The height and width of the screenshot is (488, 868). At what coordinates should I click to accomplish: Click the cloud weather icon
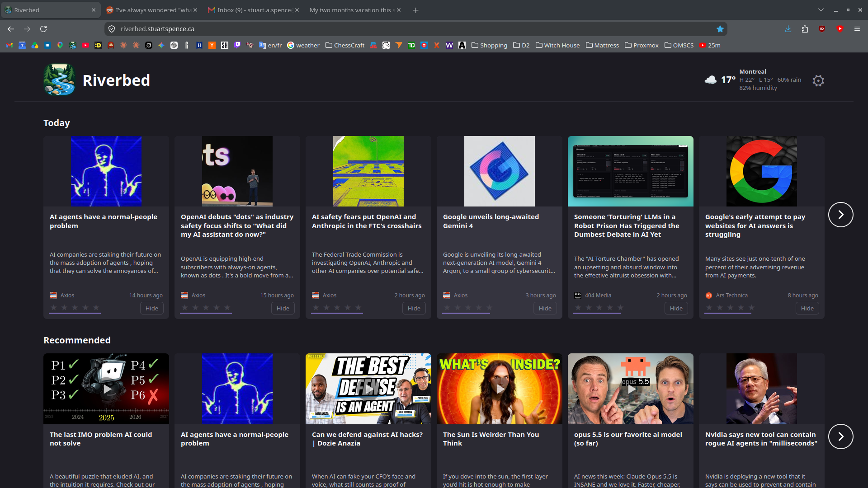coord(710,80)
